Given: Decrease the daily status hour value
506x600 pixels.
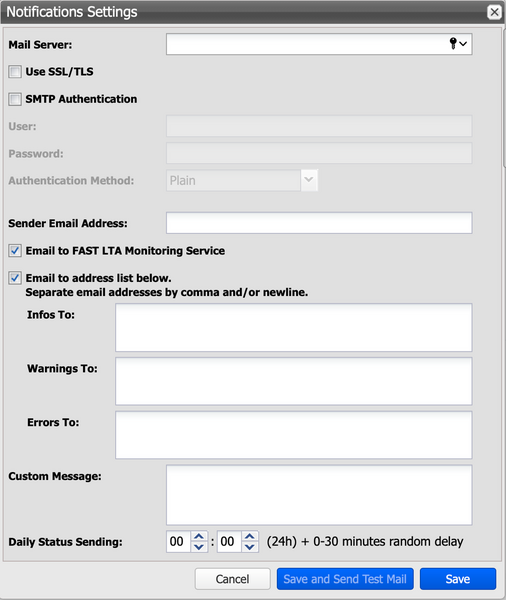Looking at the screenshot, I should (x=199, y=547).
